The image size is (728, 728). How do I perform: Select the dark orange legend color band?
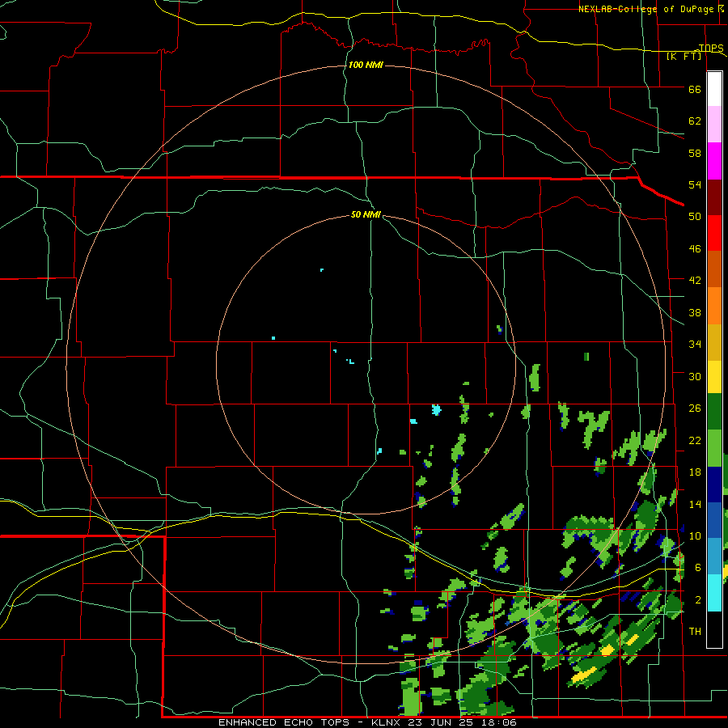tap(714, 269)
